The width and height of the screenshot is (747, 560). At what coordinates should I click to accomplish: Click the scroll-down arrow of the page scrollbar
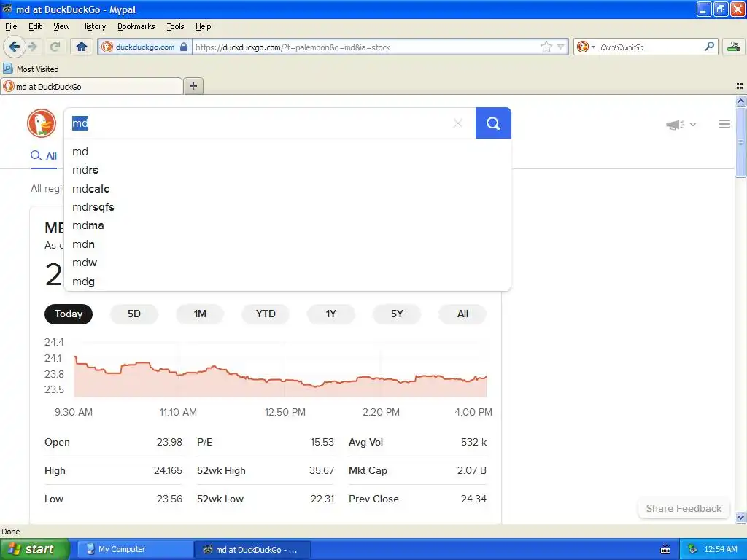740,517
